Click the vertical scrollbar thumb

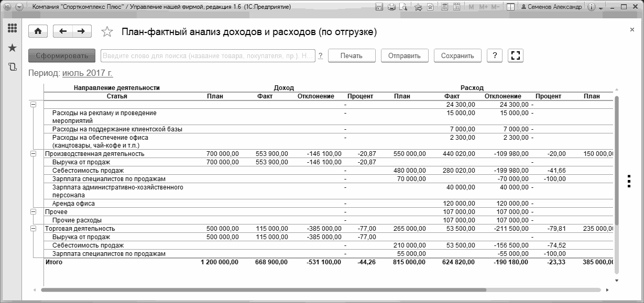click(617, 161)
